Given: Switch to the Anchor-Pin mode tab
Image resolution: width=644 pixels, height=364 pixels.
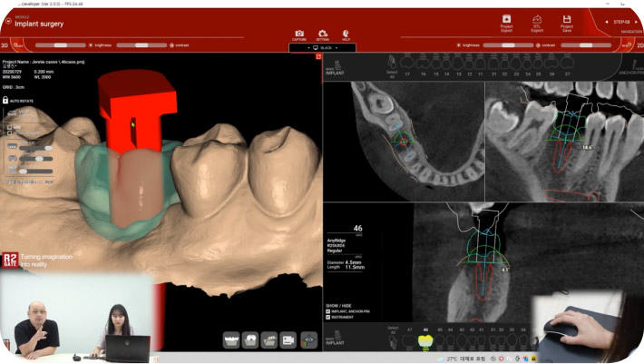Looking at the screenshot, I should [x=629, y=66].
